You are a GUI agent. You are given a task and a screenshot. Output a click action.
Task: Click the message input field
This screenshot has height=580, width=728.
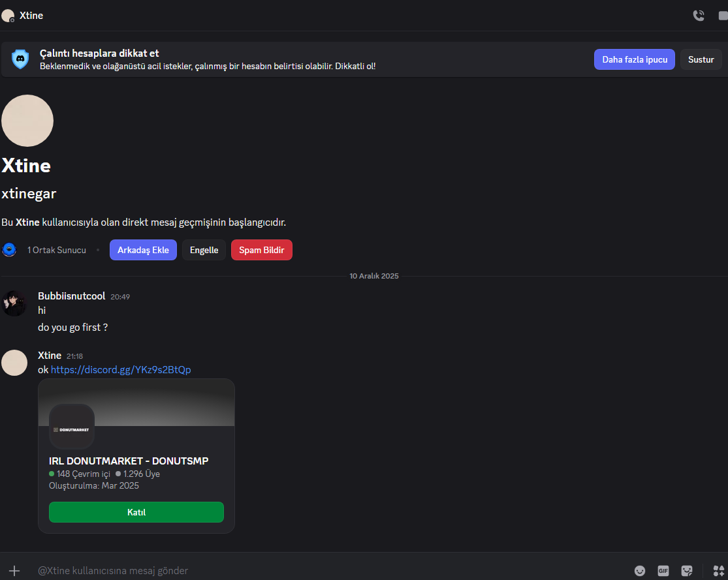click(x=325, y=571)
